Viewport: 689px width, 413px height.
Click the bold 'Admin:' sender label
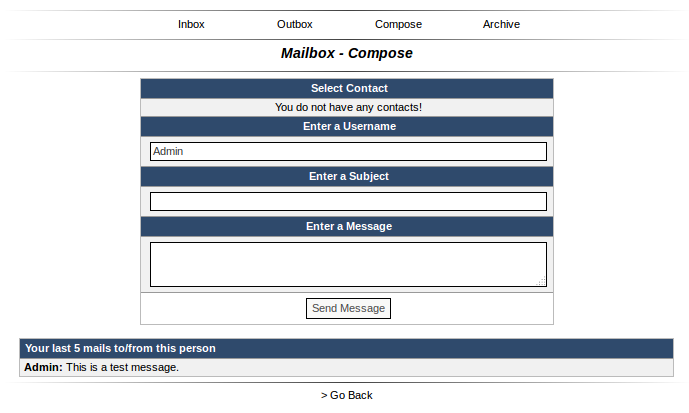44,367
